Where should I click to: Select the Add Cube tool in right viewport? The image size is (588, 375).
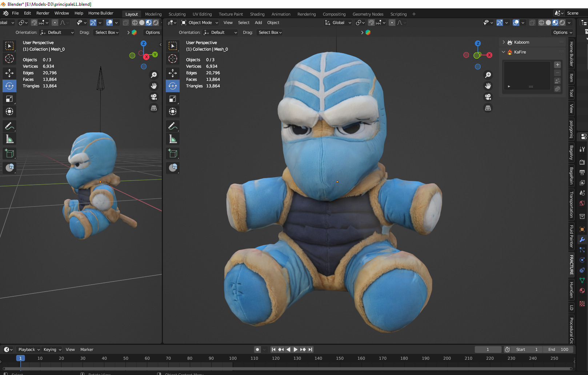click(x=173, y=154)
